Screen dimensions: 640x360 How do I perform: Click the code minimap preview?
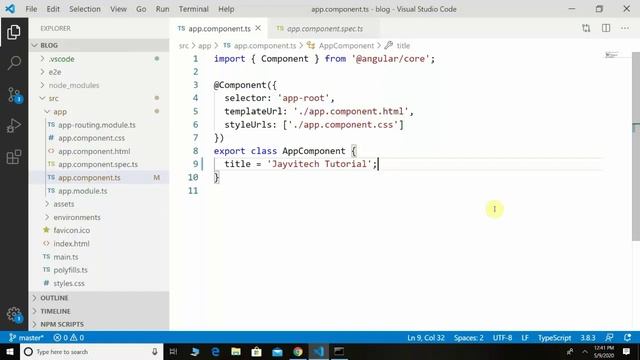[x=611, y=55]
